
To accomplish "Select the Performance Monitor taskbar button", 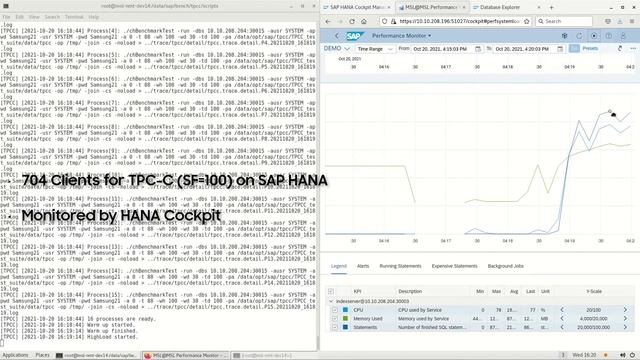I will 186,356.
